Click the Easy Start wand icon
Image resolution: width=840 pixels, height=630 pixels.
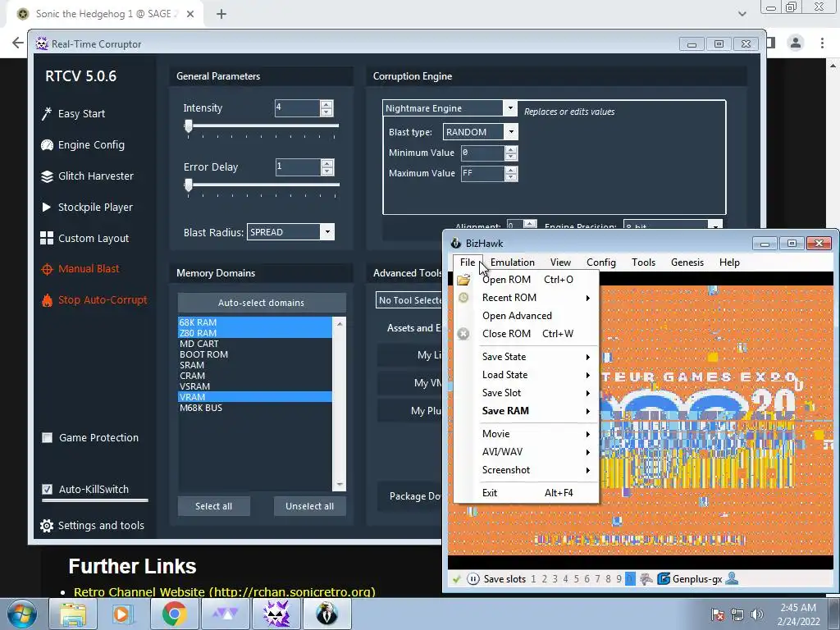tap(47, 113)
